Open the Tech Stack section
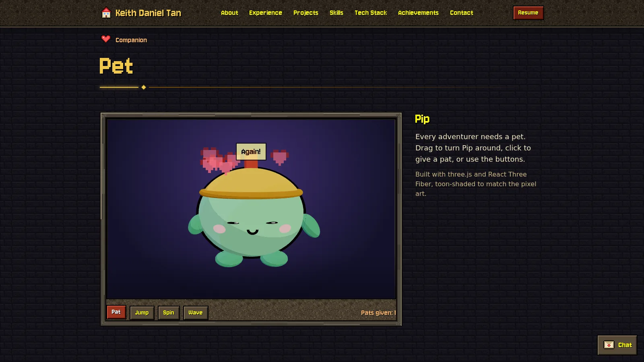This screenshot has height=362, width=644. point(371,13)
